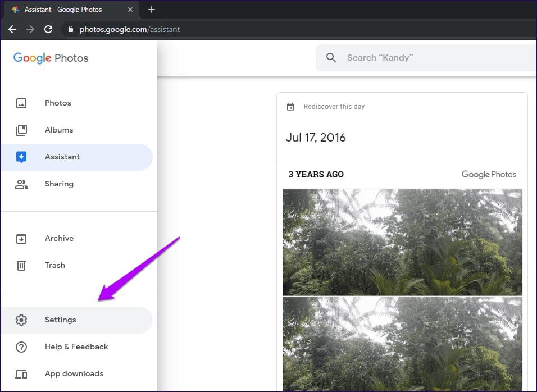Click the Google Photos tab favicon

click(15, 10)
